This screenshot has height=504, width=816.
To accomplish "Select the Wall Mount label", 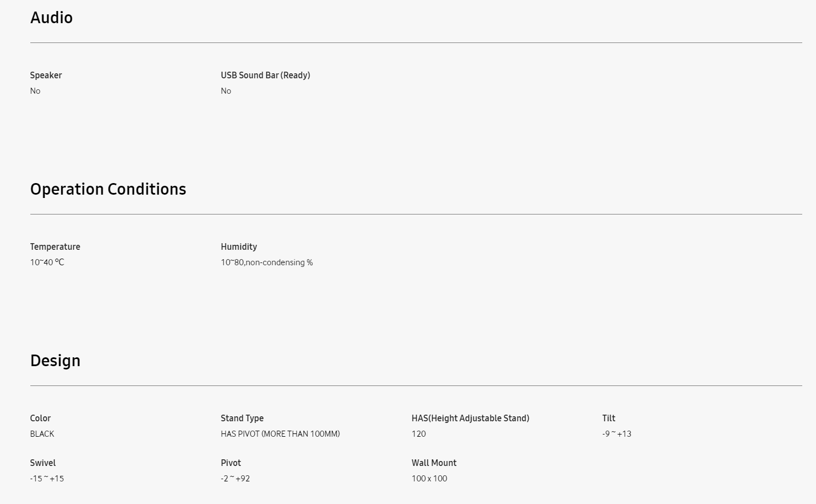I will (x=434, y=463).
